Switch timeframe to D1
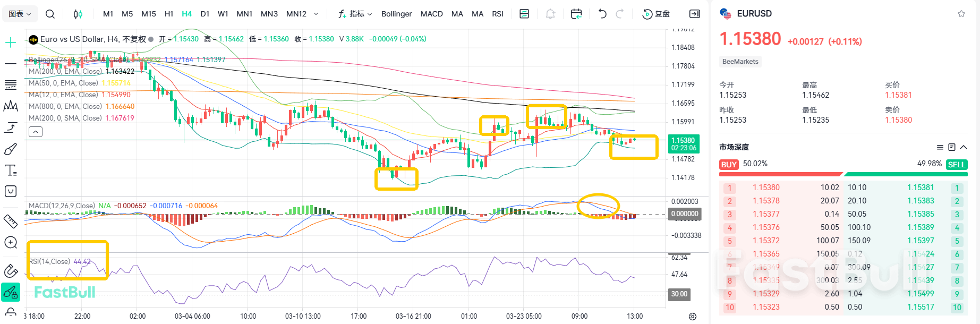Screen dimensions: 980x324 205,14
